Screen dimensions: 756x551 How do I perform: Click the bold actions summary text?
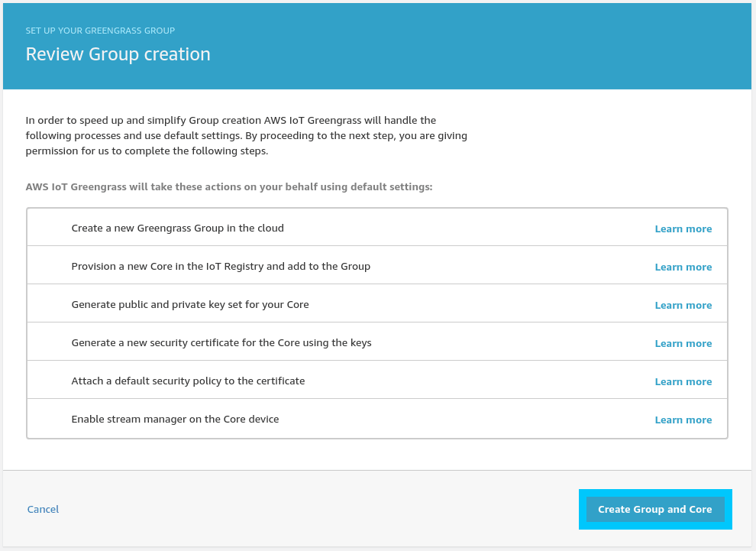[229, 186]
